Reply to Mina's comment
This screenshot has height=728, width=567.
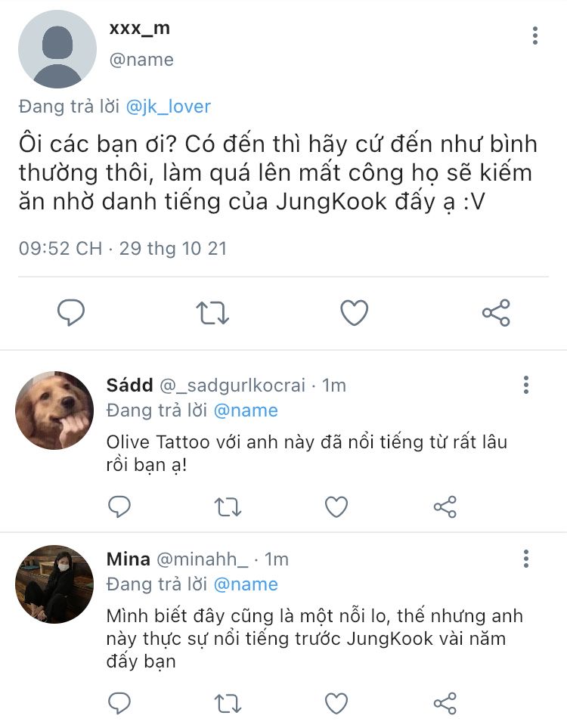click(119, 704)
